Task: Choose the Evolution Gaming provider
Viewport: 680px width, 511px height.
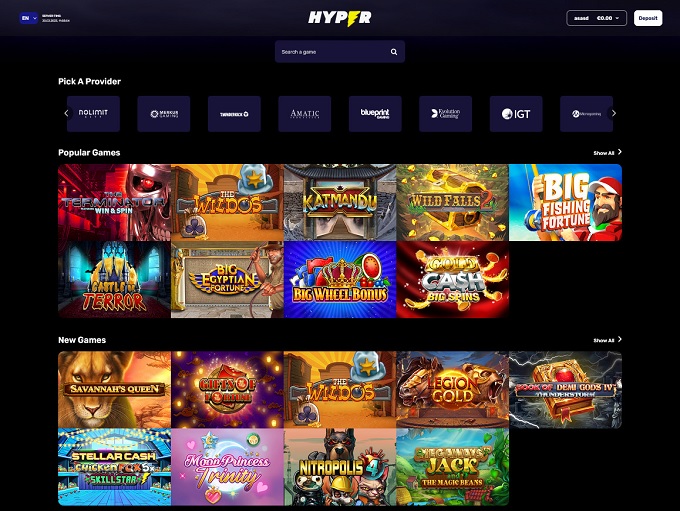Action: click(x=445, y=114)
